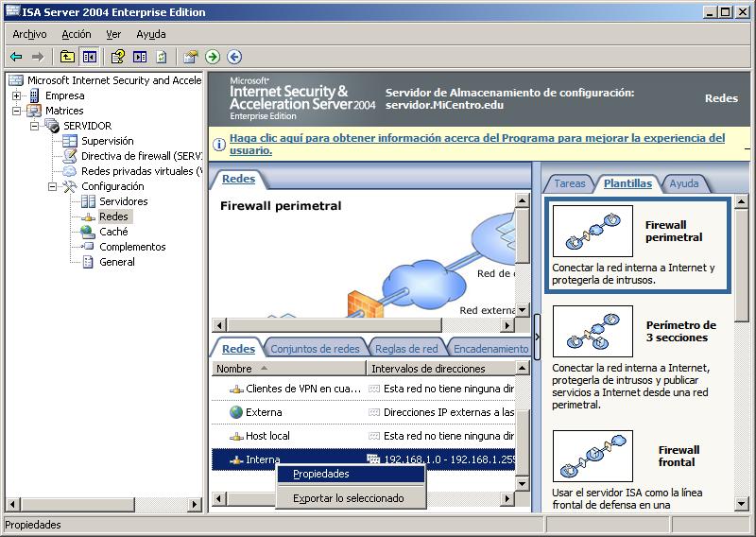Expand the Empresa tree node
756x537 pixels.
click(x=17, y=95)
